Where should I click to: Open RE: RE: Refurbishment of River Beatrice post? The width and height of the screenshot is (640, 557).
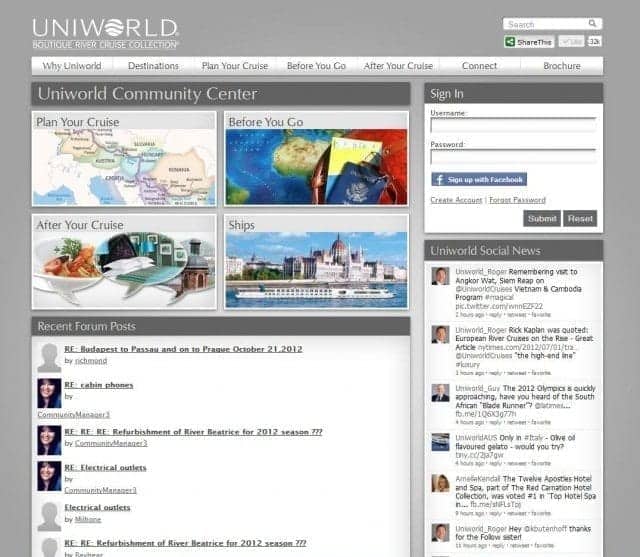(185, 543)
